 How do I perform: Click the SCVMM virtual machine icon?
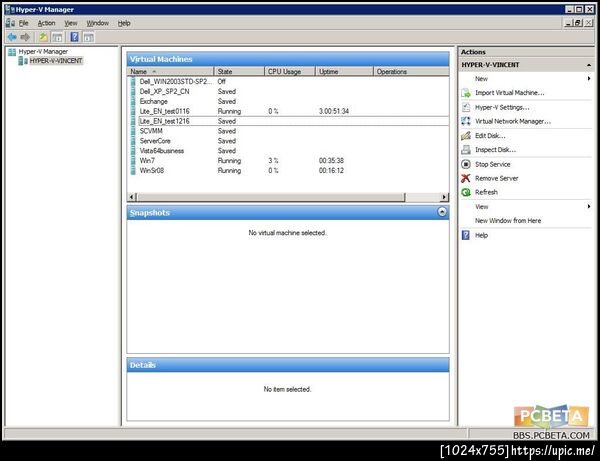(x=133, y=131)
